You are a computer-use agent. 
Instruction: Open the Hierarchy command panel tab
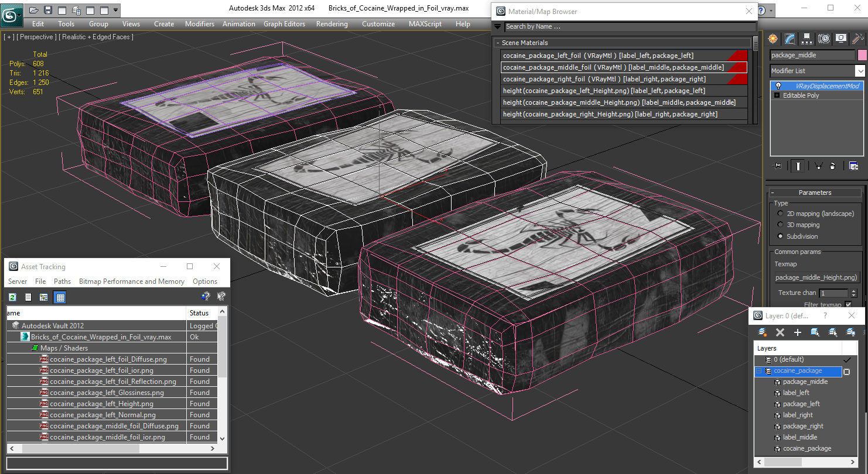tap(807, 39)
